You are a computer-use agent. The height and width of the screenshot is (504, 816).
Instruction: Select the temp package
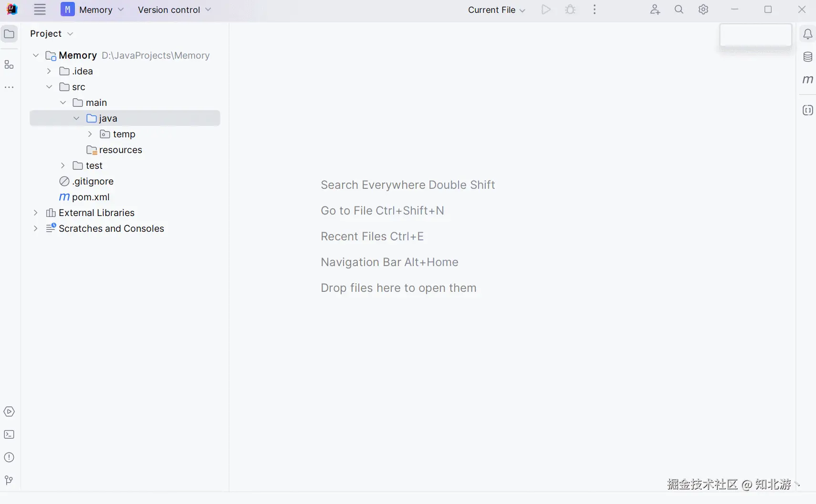(125, 134)
